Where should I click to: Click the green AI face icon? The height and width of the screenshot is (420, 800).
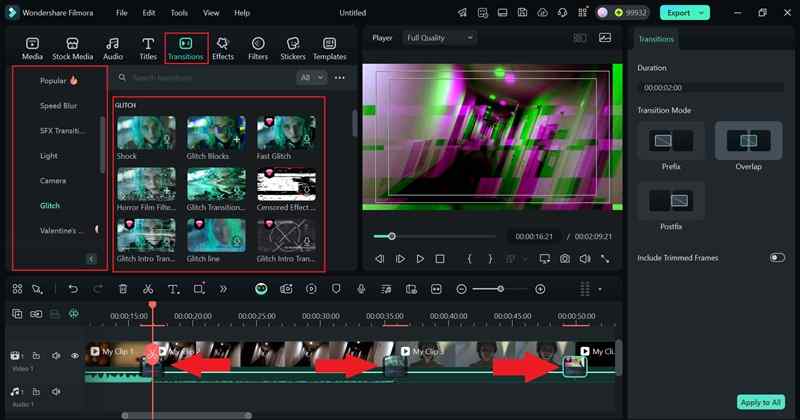261,289
